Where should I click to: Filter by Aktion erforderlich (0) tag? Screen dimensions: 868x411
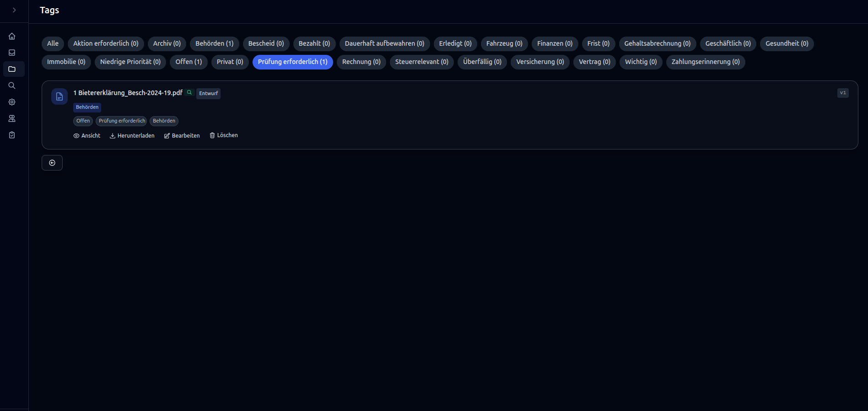(x=106, y=43)
